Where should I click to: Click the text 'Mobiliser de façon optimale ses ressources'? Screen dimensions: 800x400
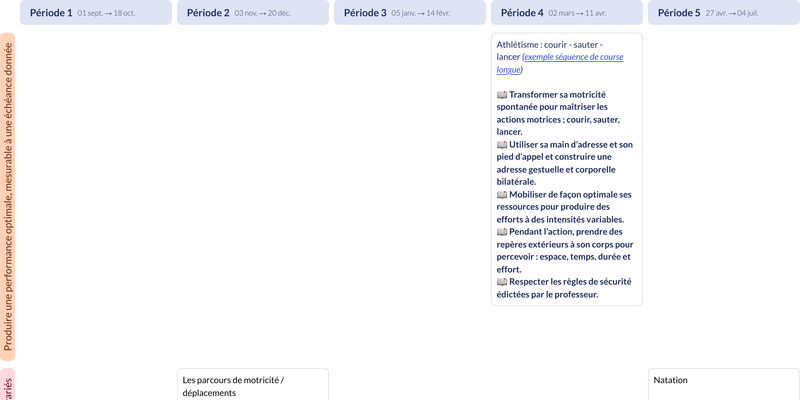point(565,201)
